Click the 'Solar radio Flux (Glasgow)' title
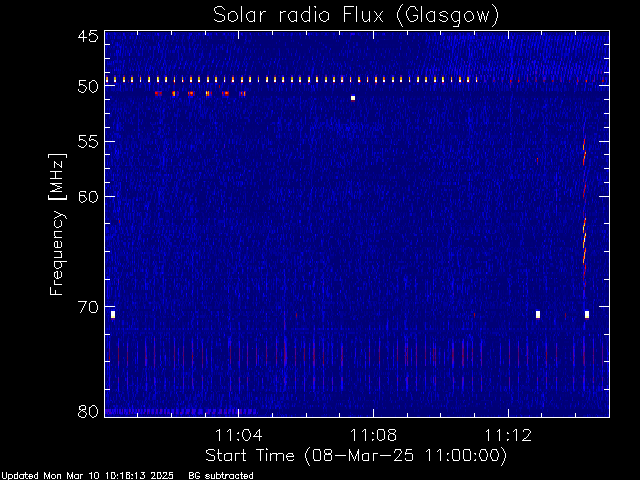Viewport: 640px width, 480px height. 356,16
